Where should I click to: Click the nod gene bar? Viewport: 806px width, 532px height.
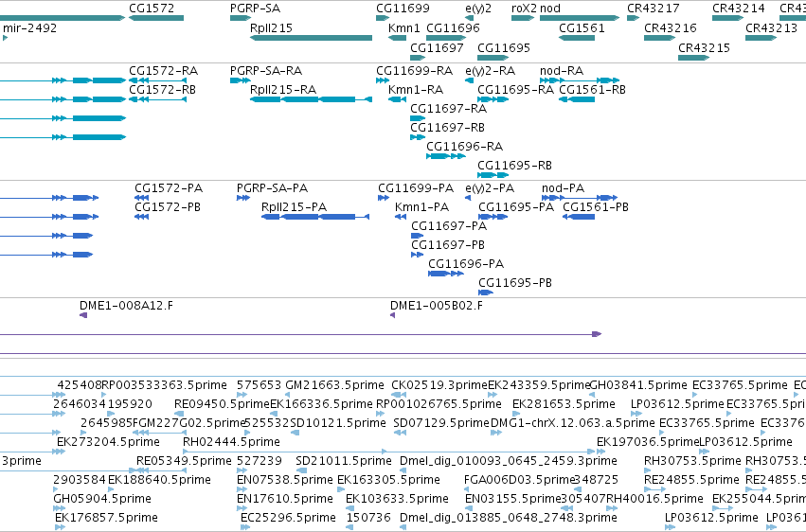[x=580, y=18]
